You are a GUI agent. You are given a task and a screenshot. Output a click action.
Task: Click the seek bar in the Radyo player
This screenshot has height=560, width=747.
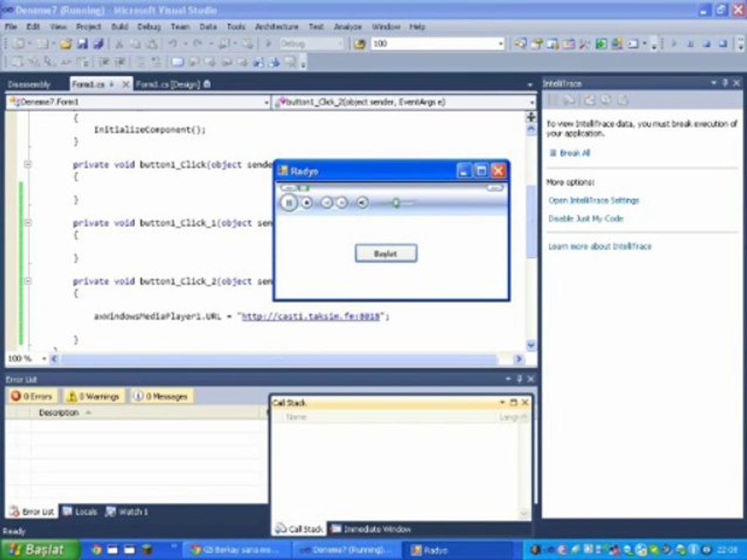click(x=391, y=188)
